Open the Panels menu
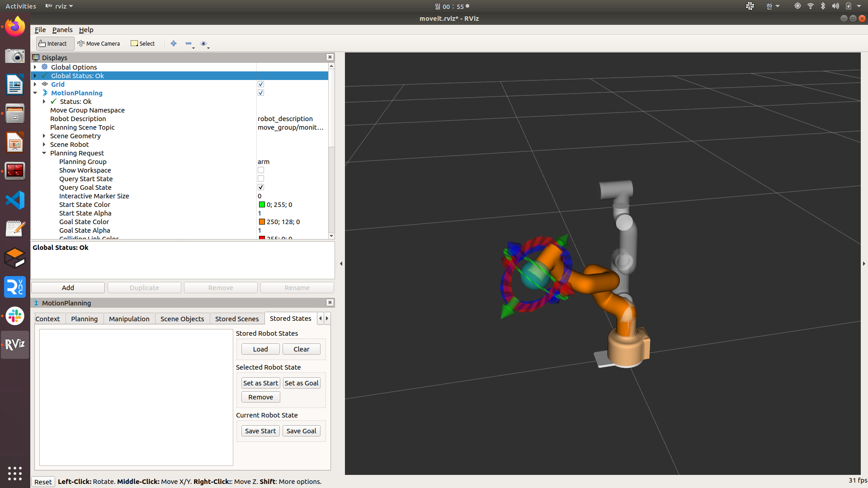Image resolution: width=868 pixels, height=488 pixels. click(62, 29)
